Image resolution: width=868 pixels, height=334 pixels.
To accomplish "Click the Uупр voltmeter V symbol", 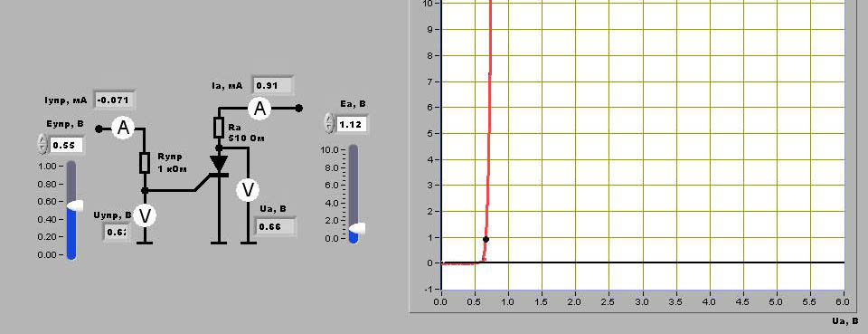I will click(x=145, y=216).
